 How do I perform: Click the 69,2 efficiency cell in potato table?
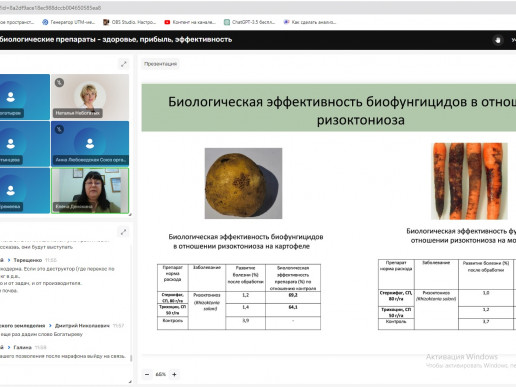click(293, 297)
